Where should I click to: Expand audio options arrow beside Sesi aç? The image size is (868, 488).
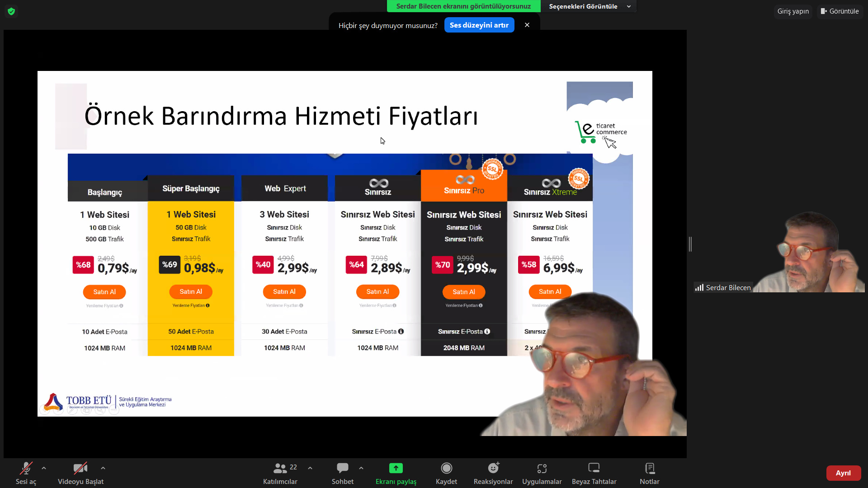click(44, 468)
